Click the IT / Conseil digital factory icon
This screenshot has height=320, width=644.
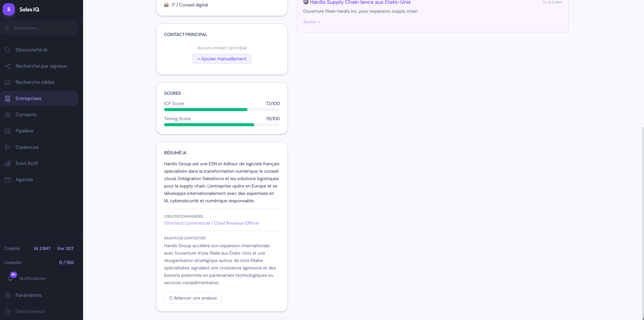(166, 5)
